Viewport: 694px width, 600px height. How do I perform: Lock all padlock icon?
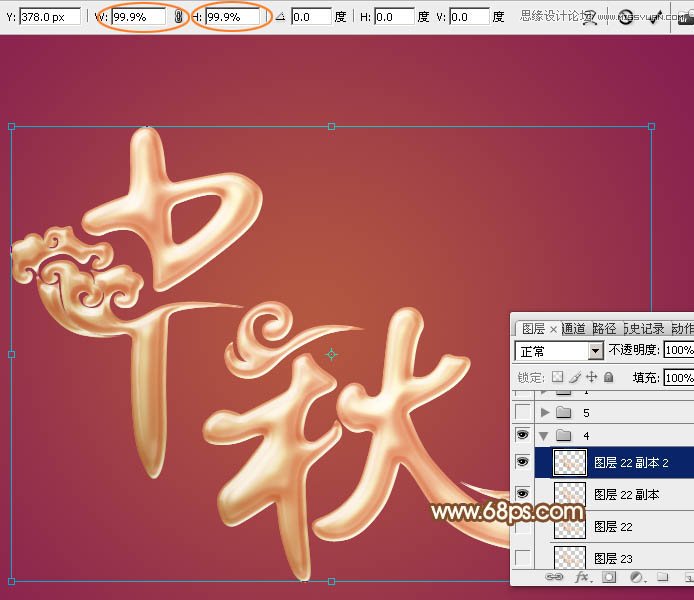(609, 377)
